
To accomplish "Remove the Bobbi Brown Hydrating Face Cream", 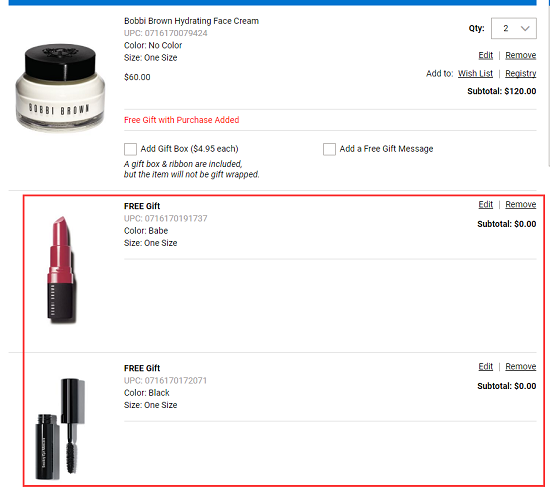I will pos(521,55).
